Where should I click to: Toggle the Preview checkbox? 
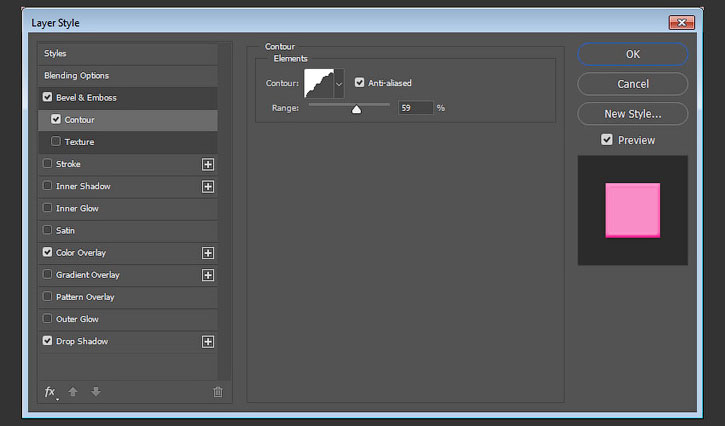pos(607,140)
